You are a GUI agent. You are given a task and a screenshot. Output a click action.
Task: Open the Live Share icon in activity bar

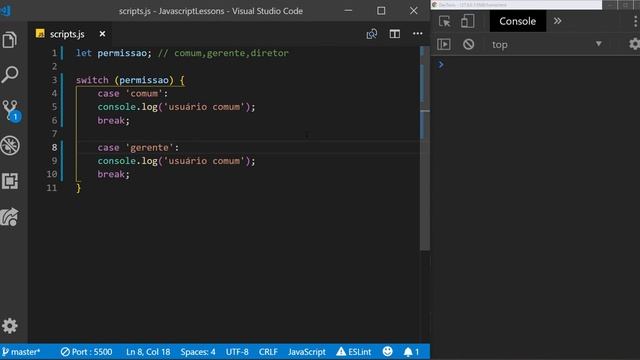pyautogui.click(x=10, y=217)
